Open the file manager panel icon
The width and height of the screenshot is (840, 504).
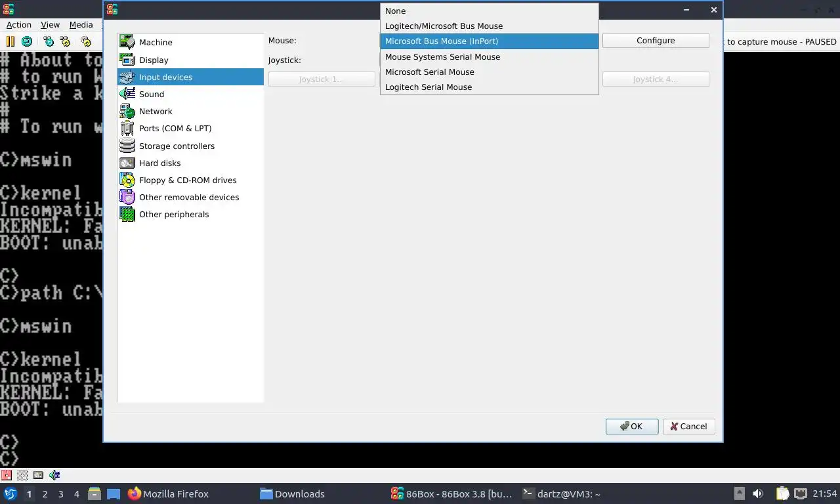(x=94, y=494)
